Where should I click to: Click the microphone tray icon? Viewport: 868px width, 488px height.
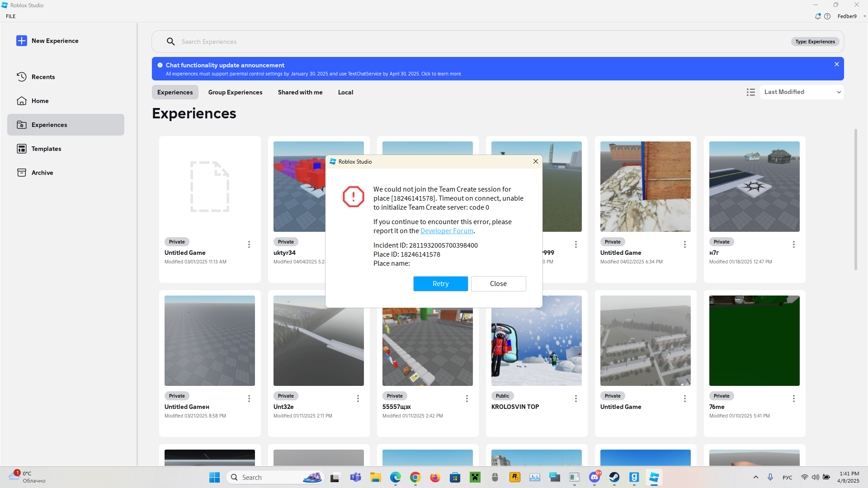[770, 477]
